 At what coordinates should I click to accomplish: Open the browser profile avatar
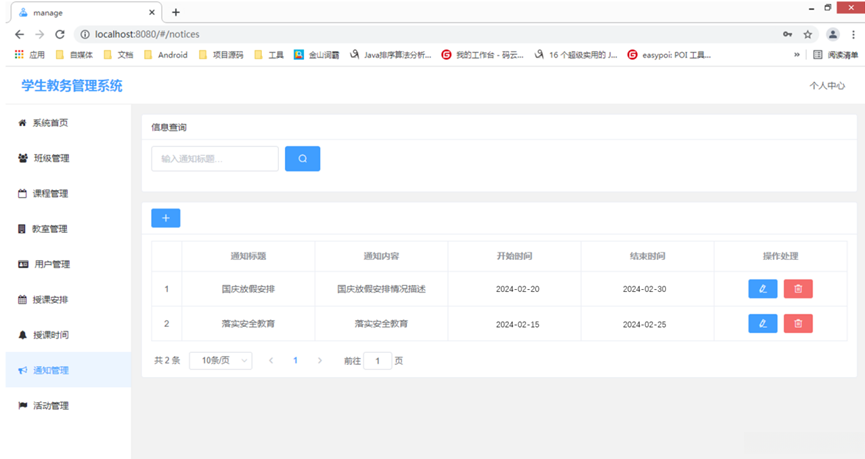[832, 34]
